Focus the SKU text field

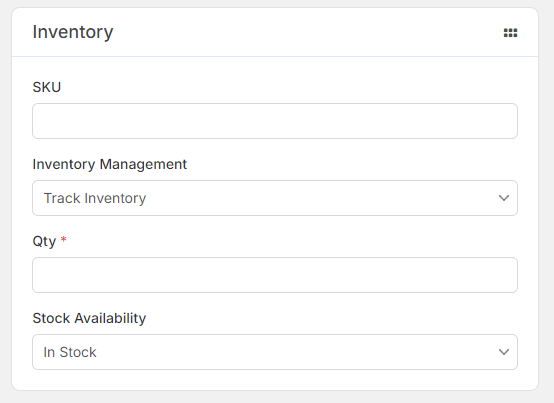pyautogui.click(x=275, y=121)
